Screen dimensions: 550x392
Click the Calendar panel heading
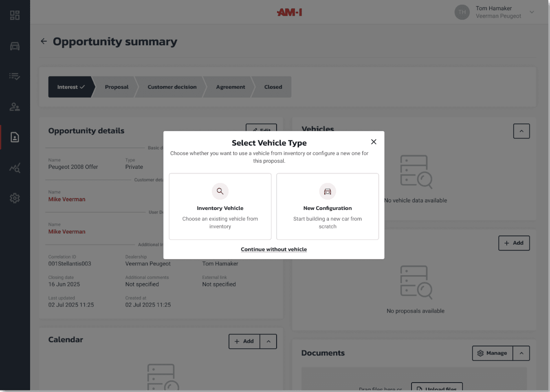(66, 339)
